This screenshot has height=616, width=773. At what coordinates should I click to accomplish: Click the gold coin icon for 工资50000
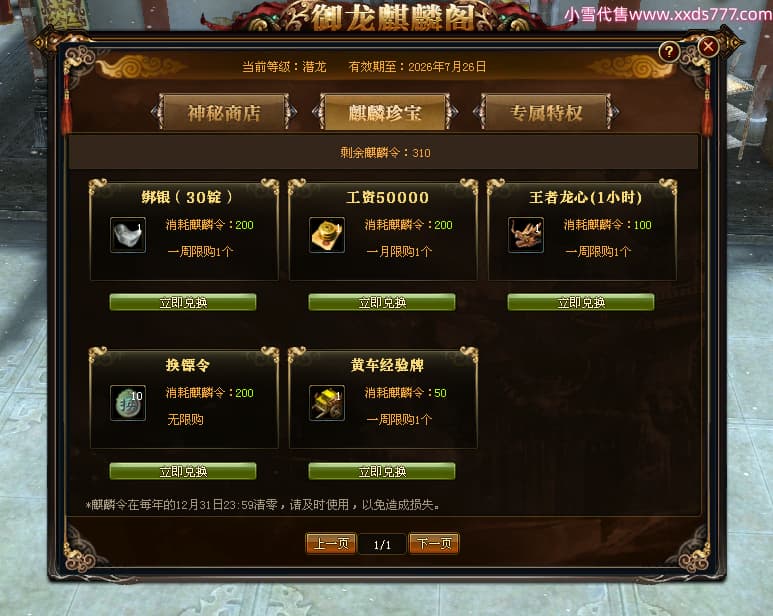coord(327,235)
